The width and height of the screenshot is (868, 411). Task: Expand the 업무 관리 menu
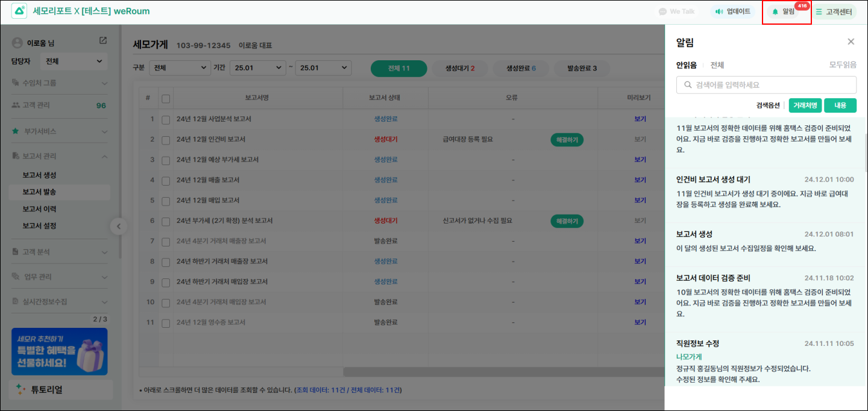point(60,277)
